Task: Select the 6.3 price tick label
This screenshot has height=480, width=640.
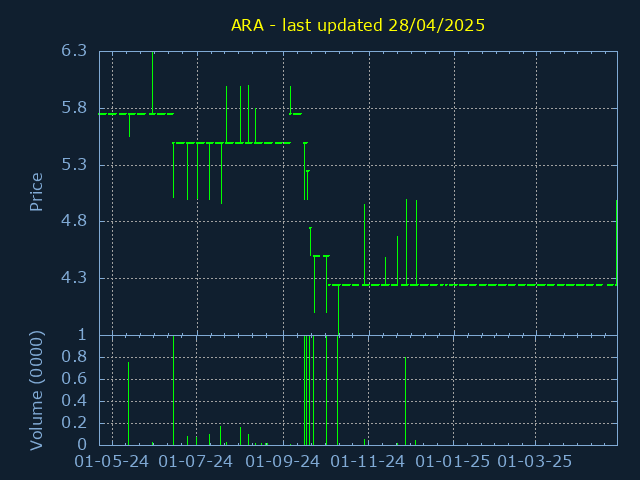Action: [x=74, y=51]
